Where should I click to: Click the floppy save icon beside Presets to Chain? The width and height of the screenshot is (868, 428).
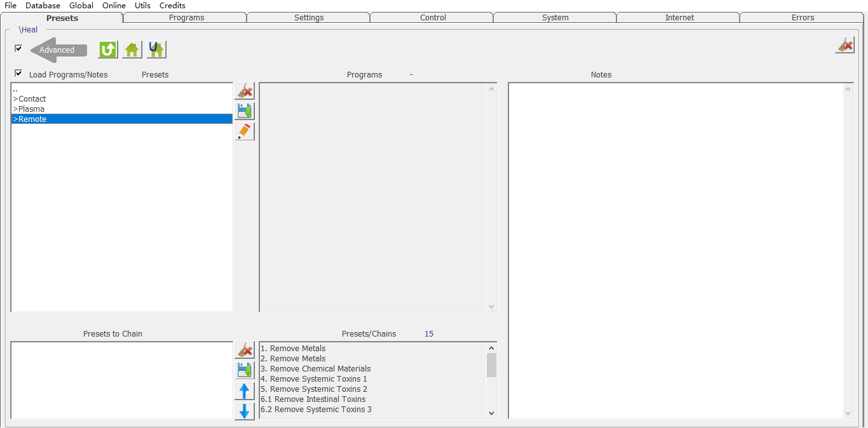[x=245, y=370]
